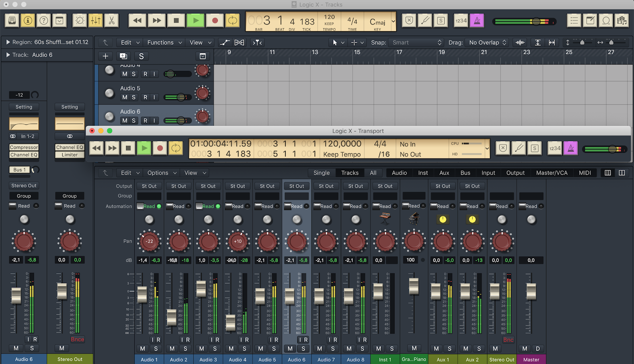Click the Record button in Transport window
The image size is (634, 364).
pyautogui.click(x=160, y=148)
